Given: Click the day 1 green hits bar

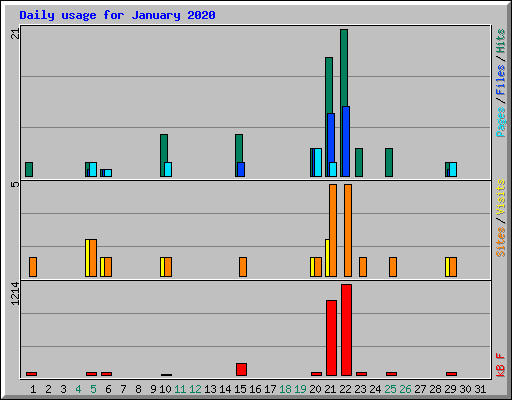Looking at the screenshot, I should click(29, 169).
